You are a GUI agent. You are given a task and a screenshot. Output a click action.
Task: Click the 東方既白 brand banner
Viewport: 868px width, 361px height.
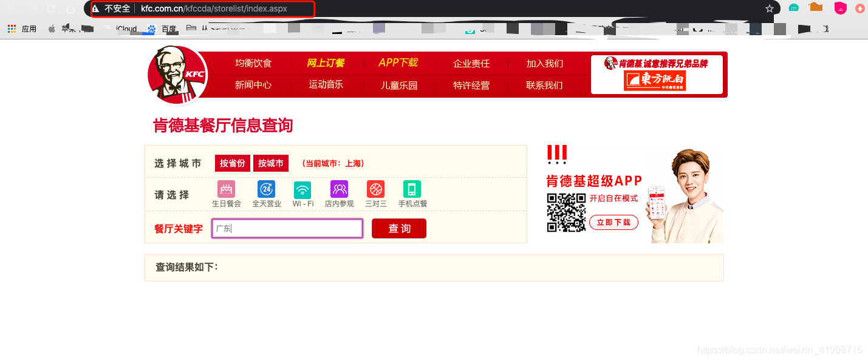point(657,75)
